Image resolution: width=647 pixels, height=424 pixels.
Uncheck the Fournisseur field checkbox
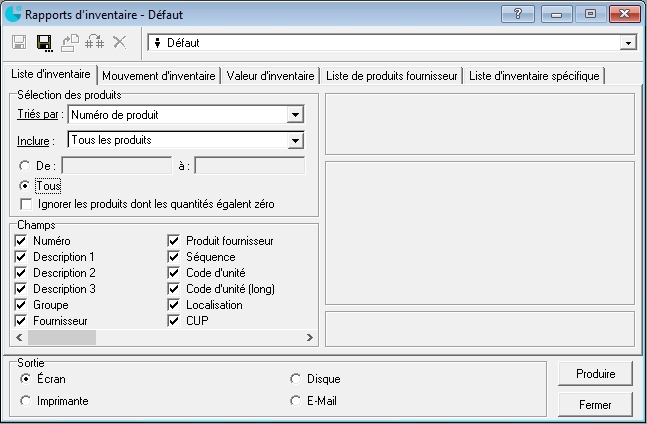[x=21, y=321]
